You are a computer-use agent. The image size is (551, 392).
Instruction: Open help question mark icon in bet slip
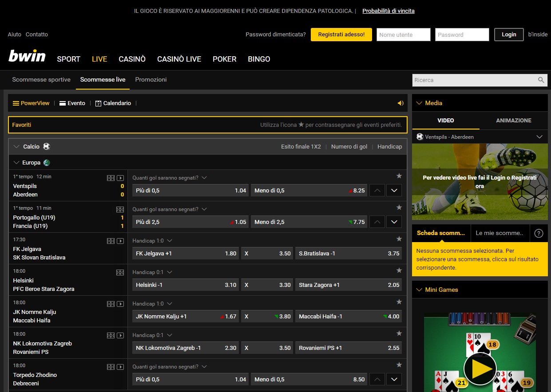(x=539, y=233)
